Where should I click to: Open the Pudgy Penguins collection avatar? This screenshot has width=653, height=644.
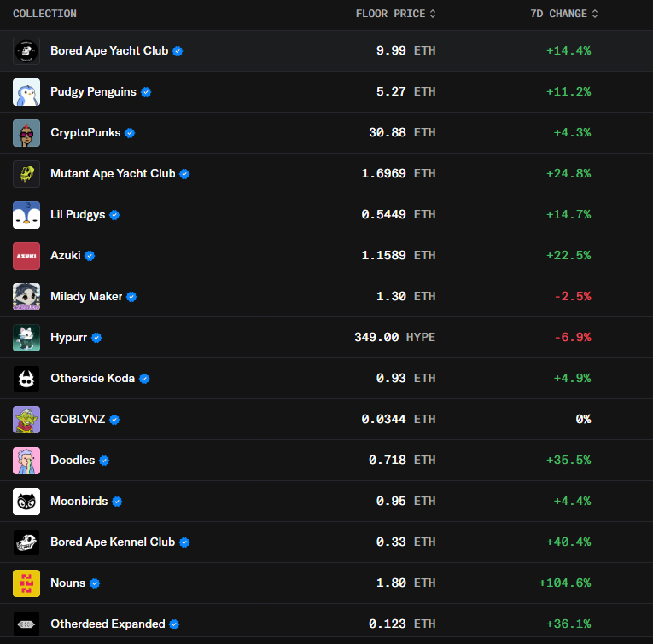[x=26, y=92]
